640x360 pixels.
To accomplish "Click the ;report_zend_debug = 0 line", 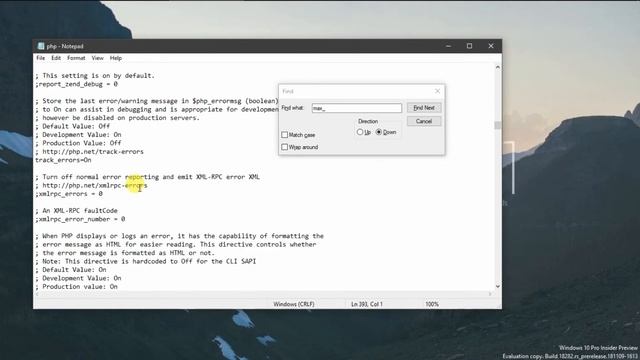I will click(76, 84).
